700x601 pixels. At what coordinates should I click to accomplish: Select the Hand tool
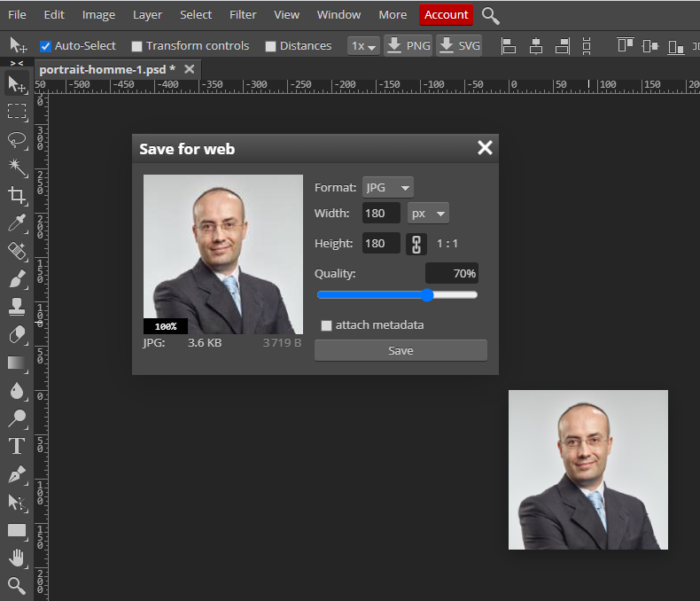point(17,558)
